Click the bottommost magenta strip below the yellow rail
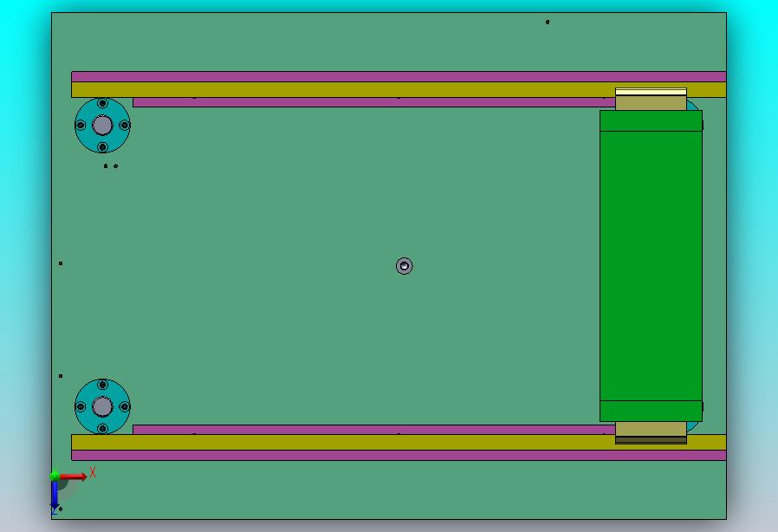 (399, 455)
